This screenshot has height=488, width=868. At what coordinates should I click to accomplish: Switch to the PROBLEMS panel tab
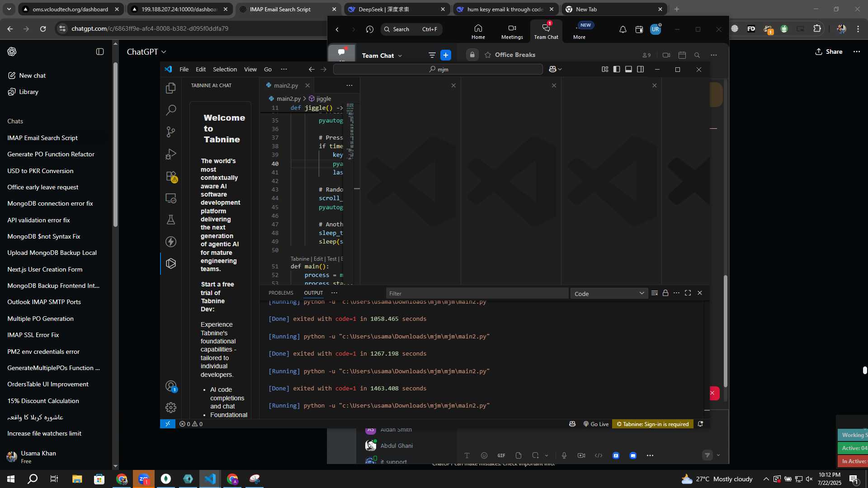[281, 293]
